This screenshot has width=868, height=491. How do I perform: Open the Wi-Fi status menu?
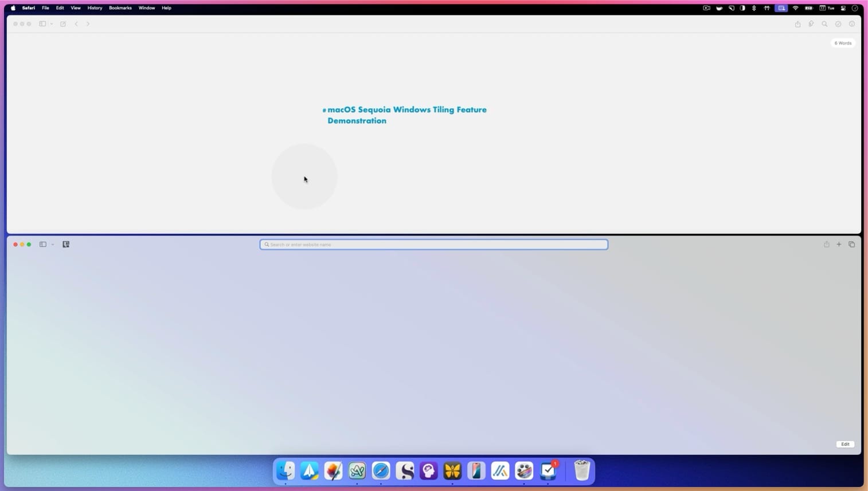coord(795,7)
